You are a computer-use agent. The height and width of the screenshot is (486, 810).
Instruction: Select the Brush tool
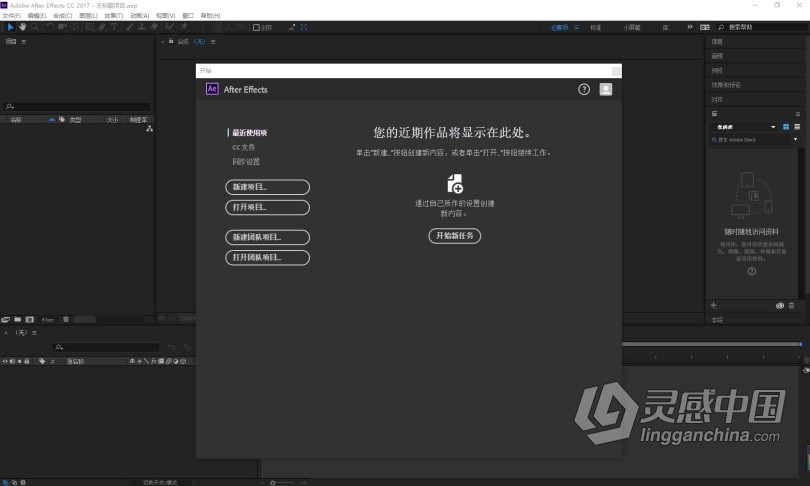click(130, 27)
